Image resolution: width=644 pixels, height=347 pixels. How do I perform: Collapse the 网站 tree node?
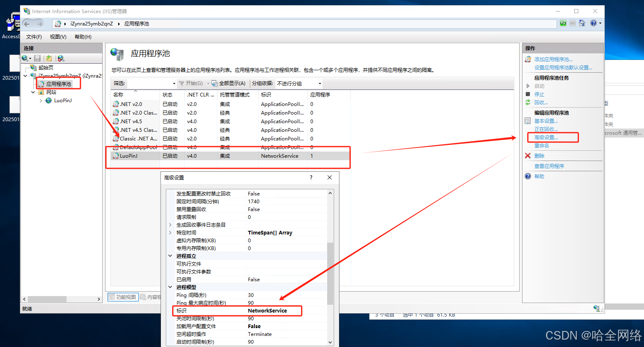(x=33, y=92)
